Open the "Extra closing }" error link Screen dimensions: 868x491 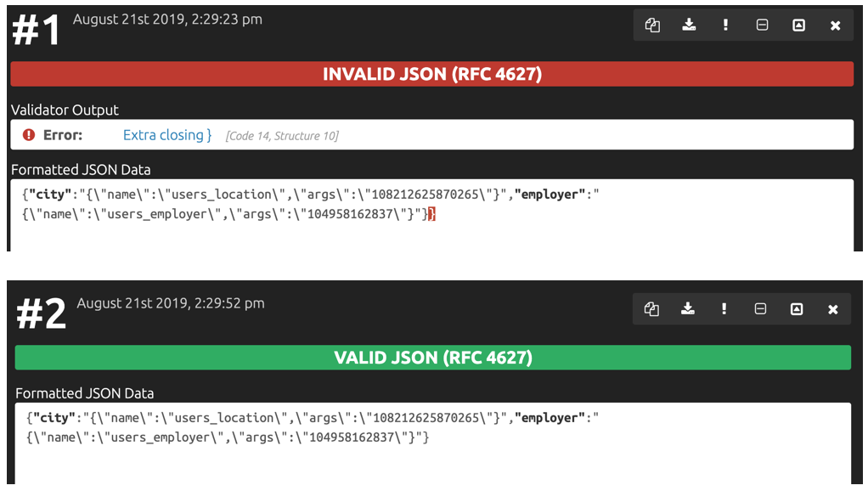pos(167,135)
